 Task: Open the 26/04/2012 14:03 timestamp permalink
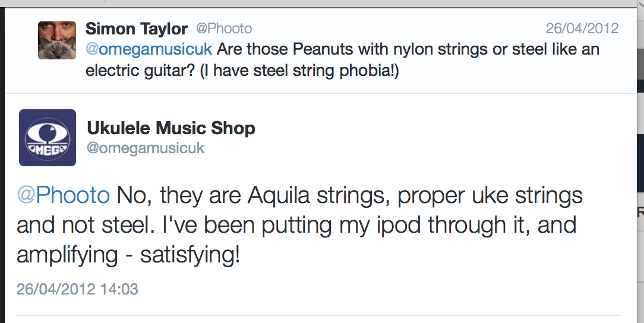coord(77,289)
